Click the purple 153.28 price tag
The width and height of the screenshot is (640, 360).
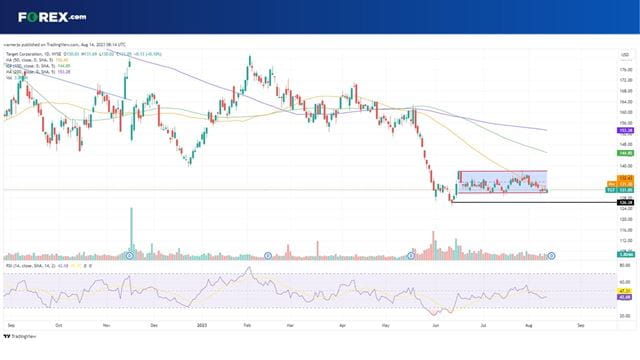(x=625, y=131)
